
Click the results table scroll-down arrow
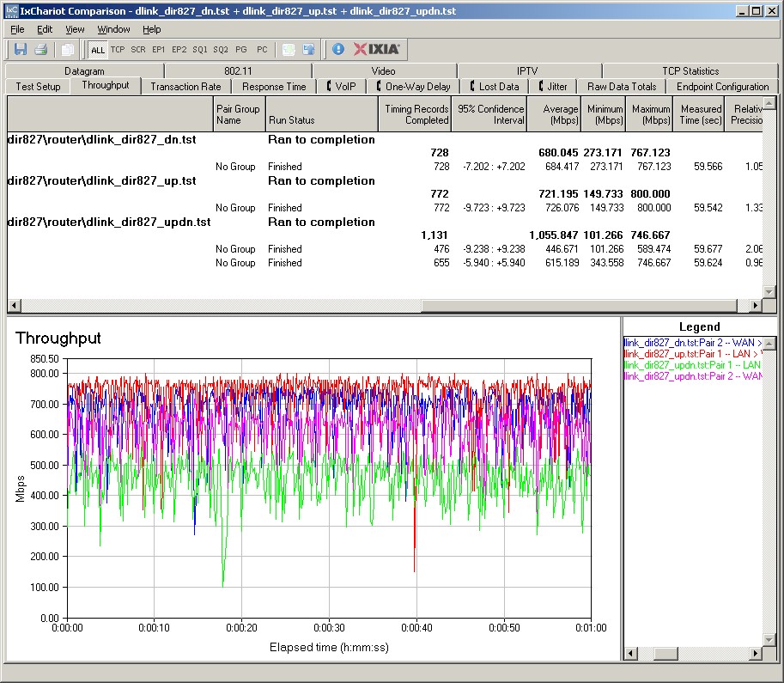(x=769, y=291)
